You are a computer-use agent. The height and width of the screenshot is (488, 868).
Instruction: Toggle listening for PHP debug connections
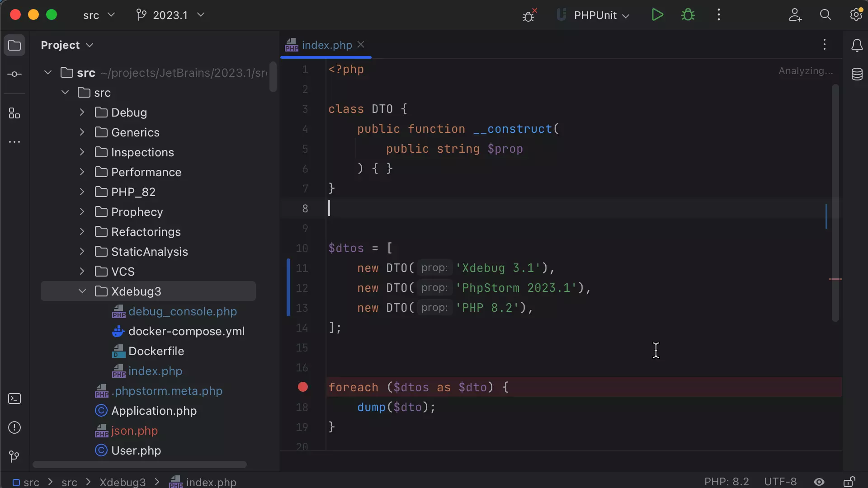(x=528, y=15)
